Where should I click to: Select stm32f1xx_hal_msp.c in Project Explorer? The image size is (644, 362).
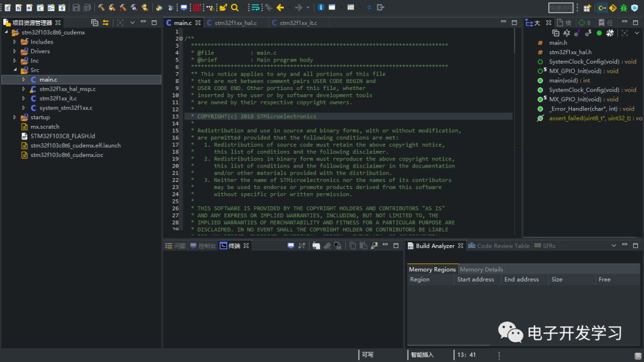click(x=67, y=89)
